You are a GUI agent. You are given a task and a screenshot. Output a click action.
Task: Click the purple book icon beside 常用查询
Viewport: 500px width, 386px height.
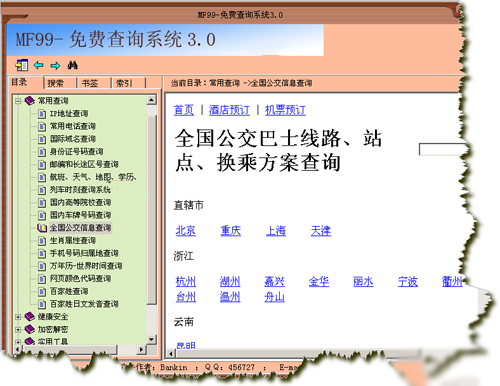30,100
